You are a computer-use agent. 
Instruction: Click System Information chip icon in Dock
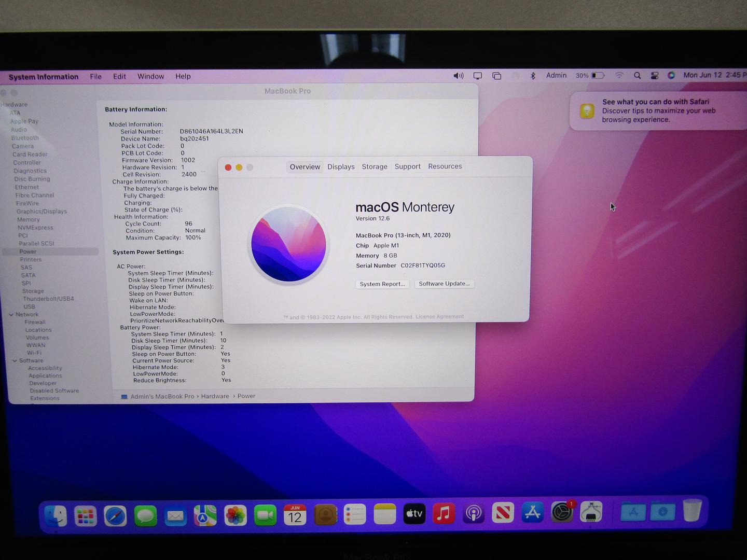click(591, 512)
